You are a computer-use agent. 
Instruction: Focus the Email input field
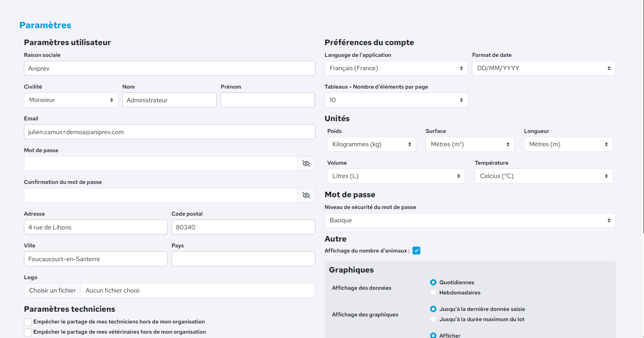(169, 132)
